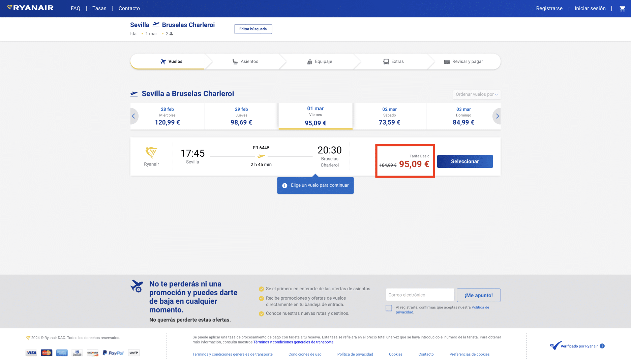Screen dimensions: 631x364
Task: Click the PayPal payment icon
Action: [113, 353]
